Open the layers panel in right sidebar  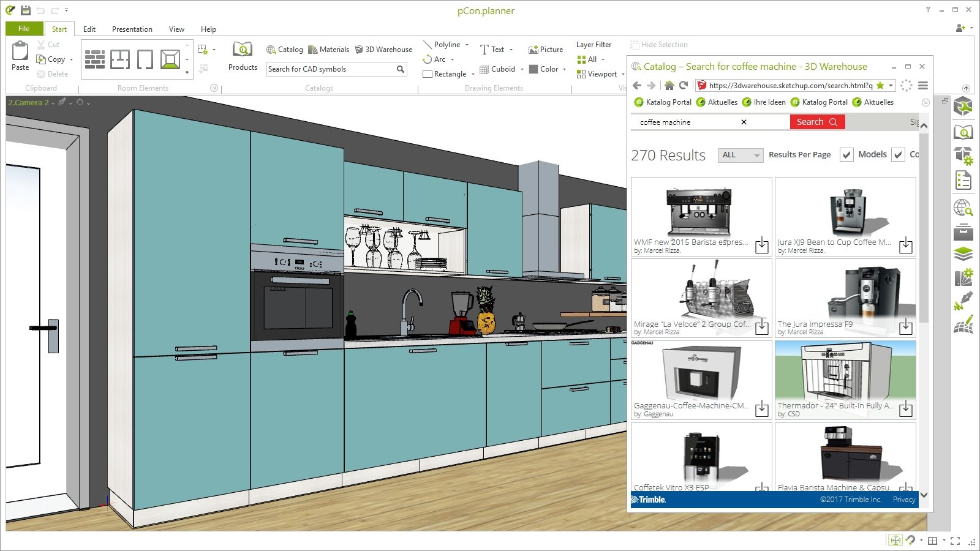point(963,253)
